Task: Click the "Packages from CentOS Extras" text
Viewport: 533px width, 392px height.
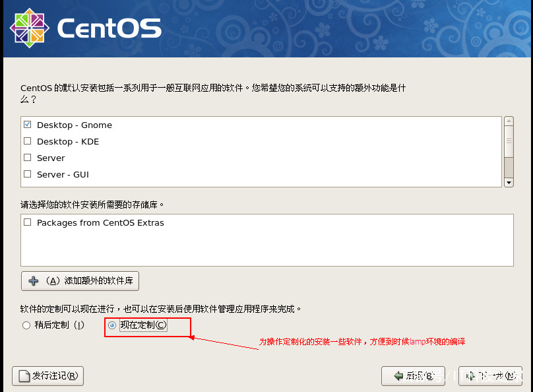Action: point(100,222)
